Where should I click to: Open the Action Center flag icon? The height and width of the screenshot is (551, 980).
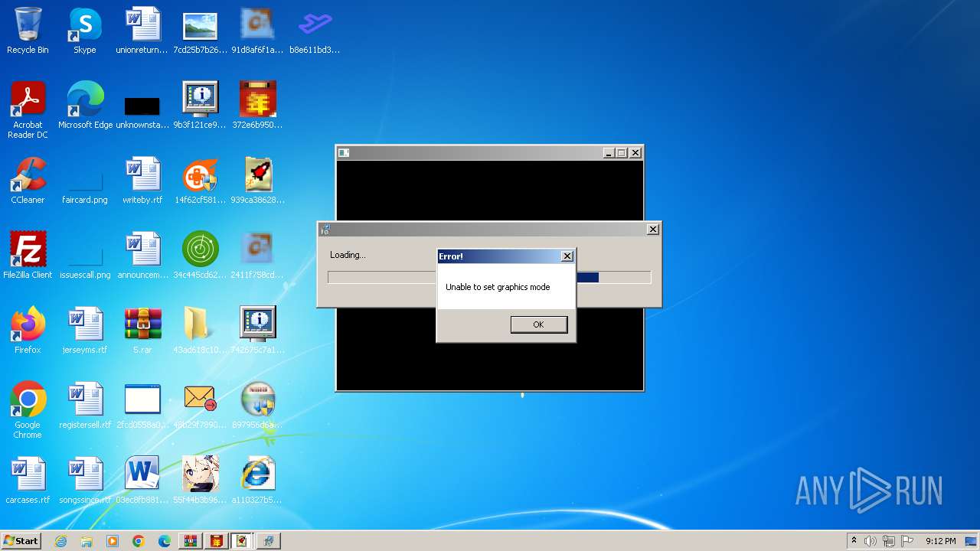(x=907, y=541)
